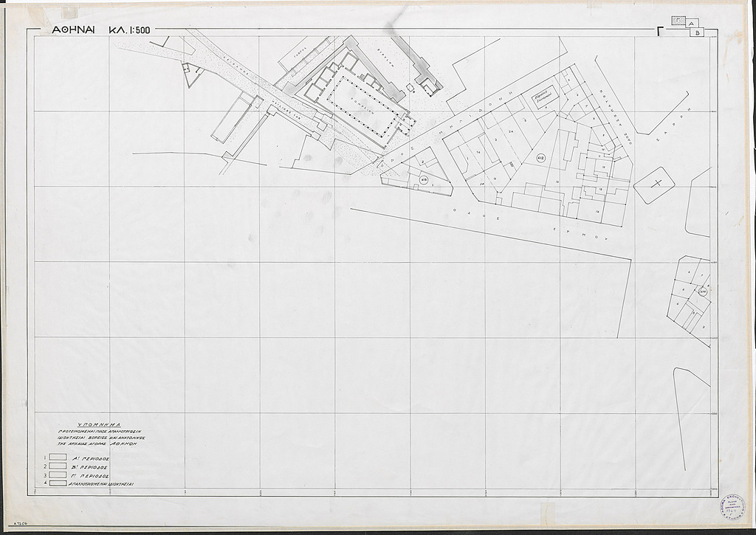Click the sheet index box labeled B
The width and height of the screenshot is (756, 535).
click(696, 32)
